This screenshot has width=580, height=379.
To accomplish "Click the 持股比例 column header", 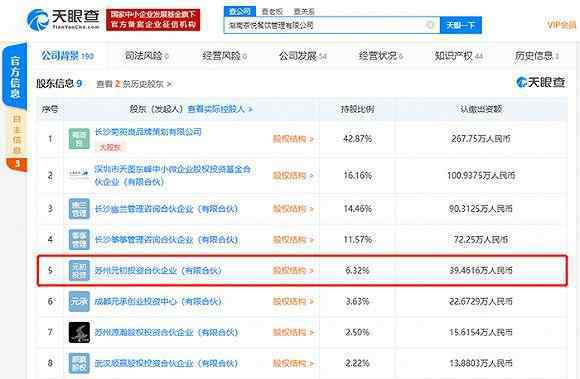I will tap(357, 109).
